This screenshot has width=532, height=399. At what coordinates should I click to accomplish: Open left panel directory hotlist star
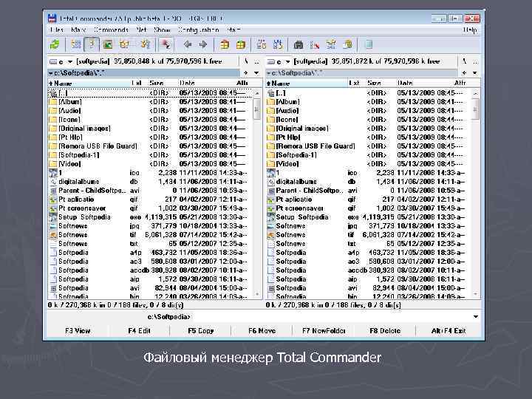coord(246,73)
